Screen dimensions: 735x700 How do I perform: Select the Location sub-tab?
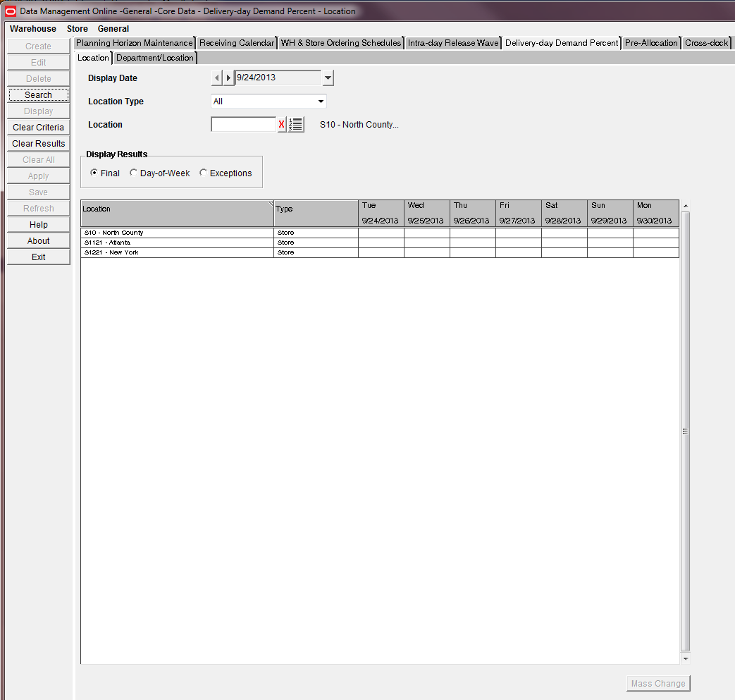point(93,58)
